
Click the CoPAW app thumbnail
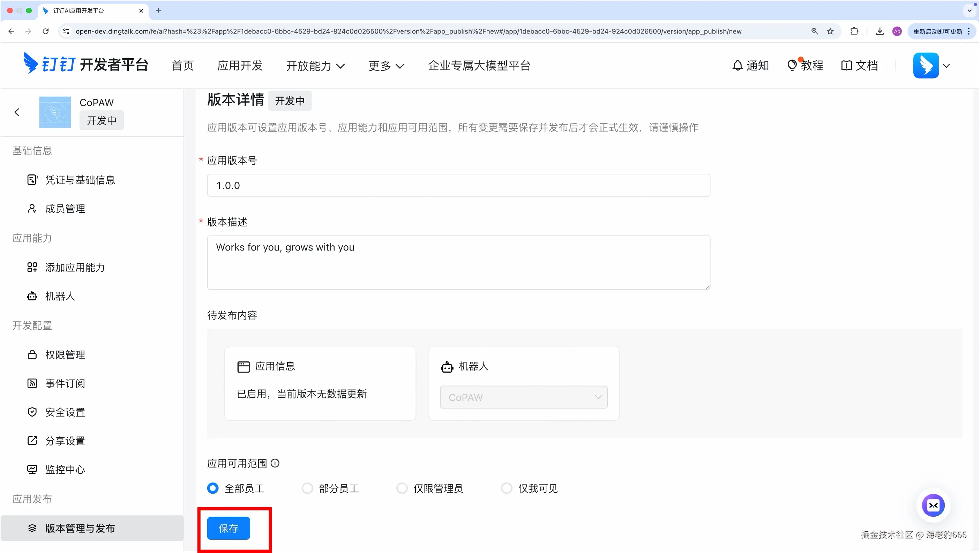pyautogui.click(x=55, y=112)
